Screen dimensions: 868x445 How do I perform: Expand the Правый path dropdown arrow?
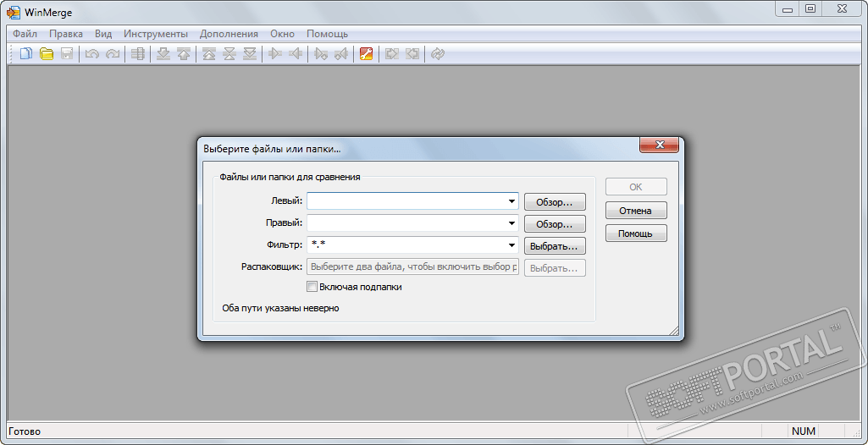512,223
